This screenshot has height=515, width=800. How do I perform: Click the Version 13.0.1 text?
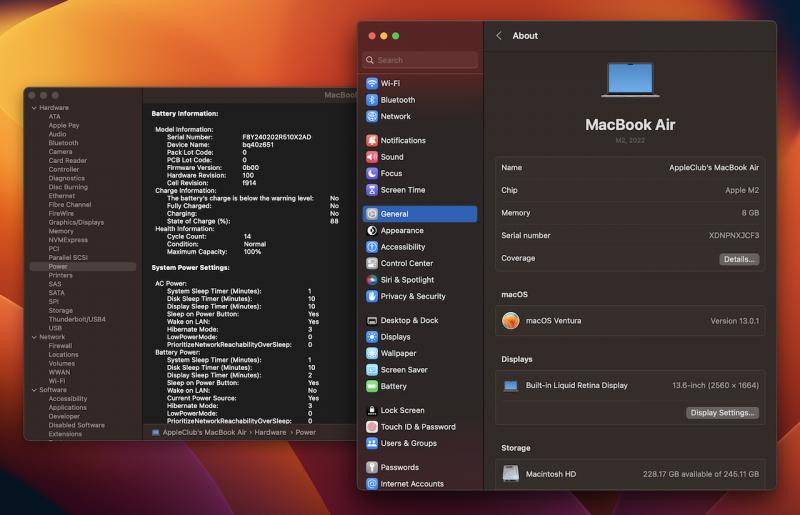point(735,321)
